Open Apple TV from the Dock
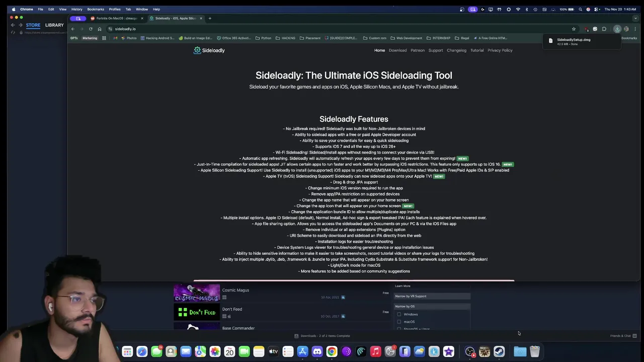The height and width of the screenshot is (362, 644). (273, 352)
